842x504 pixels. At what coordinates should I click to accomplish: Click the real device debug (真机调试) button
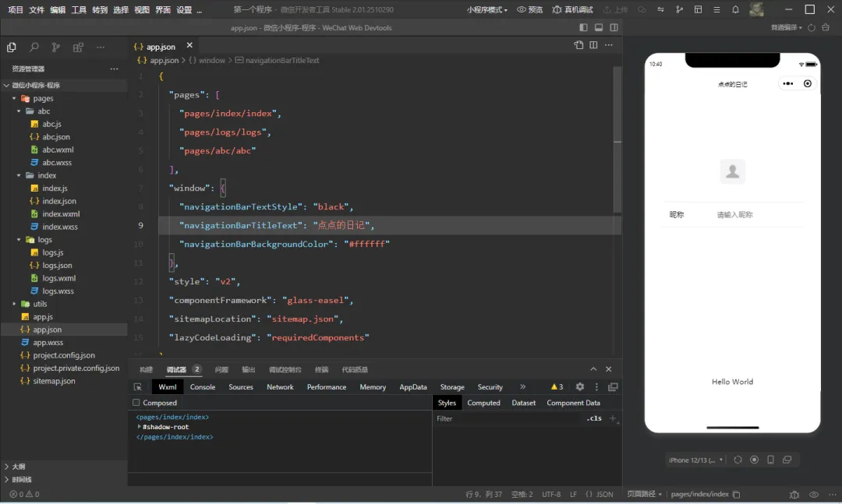[572, 9]
